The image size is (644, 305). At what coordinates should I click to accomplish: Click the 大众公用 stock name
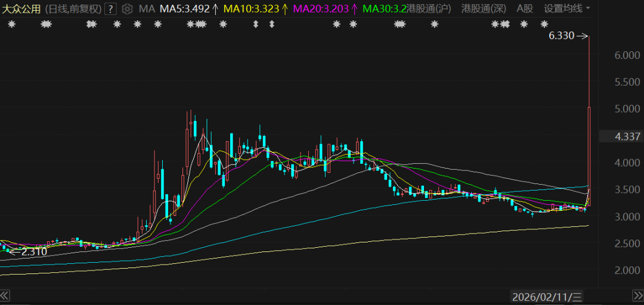point(21,9)
